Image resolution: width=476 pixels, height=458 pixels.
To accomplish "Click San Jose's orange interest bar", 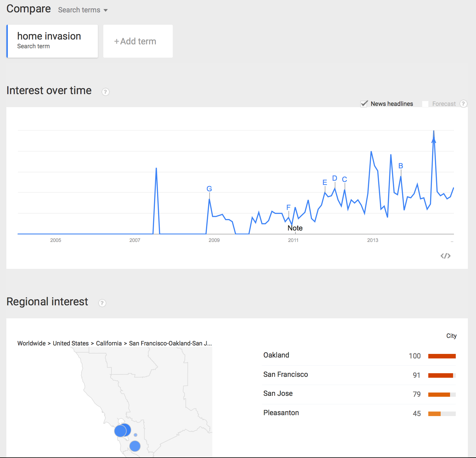I will coord(442,395).
